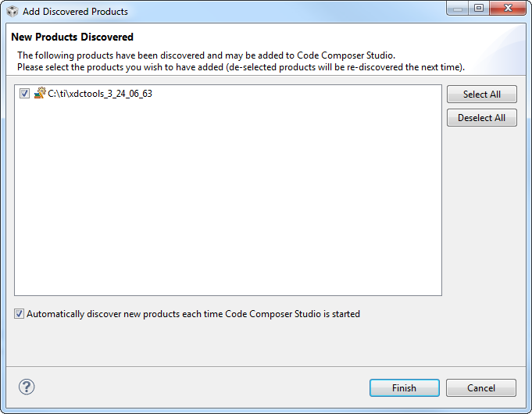Click the 'Add Discovered Products' title text
This screenshot has width=532, height=414.
[x=75, y=12]
